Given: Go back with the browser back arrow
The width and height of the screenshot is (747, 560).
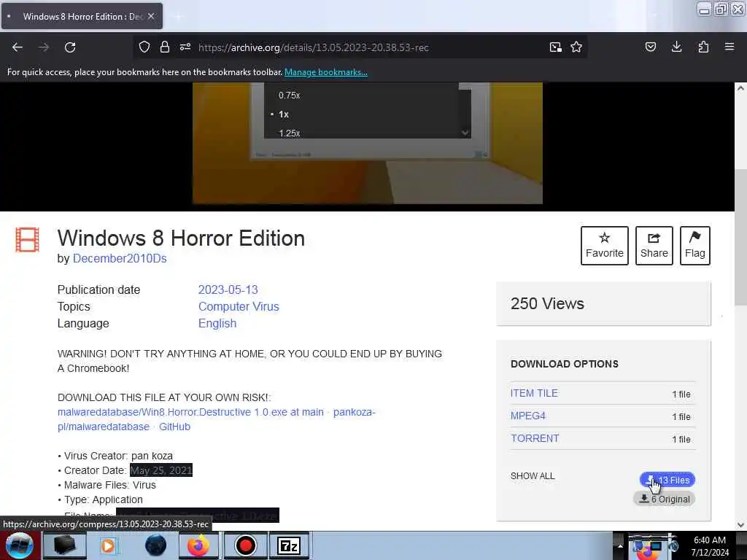Looking at the screenshot, I should tap(18, 47).
